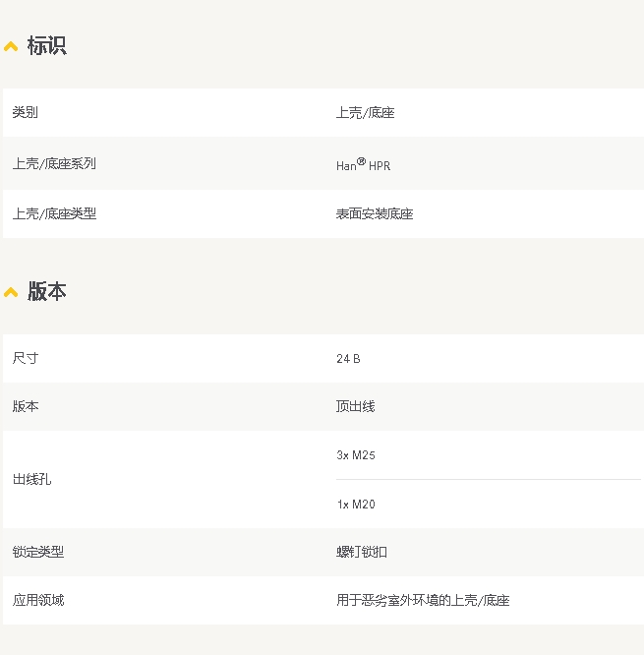The width and height of the screenshot is (644, 655).
Task: Click the 用于恶劣室外环境的上壳/底座 value
Action: click(x=423, y=600)
